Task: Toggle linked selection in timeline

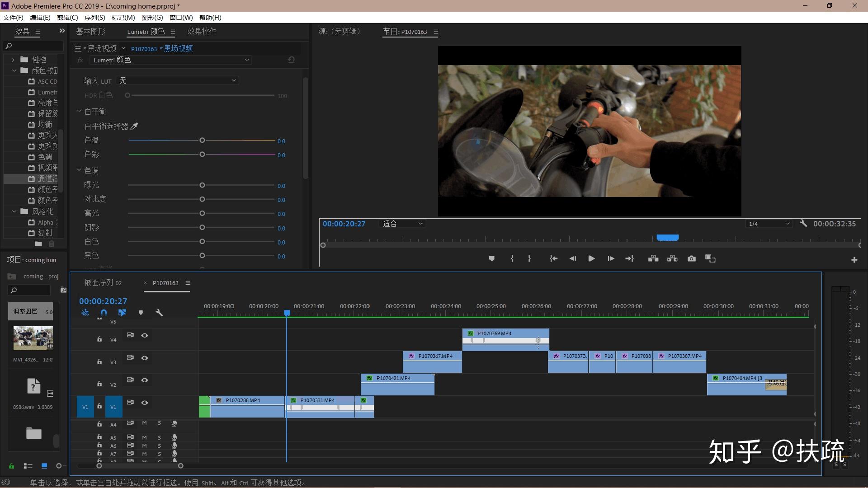Action: point(122,313)
